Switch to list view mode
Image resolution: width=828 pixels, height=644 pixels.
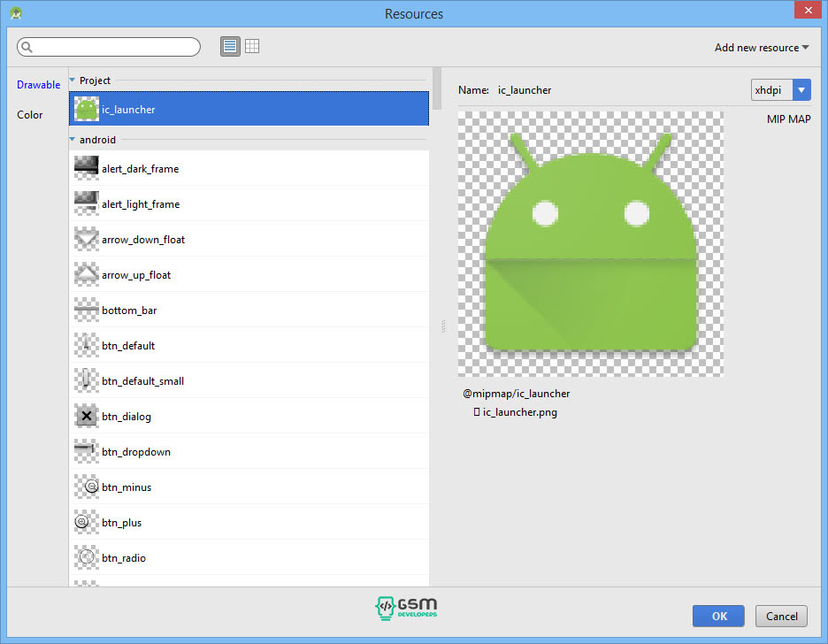coord(230,47)
